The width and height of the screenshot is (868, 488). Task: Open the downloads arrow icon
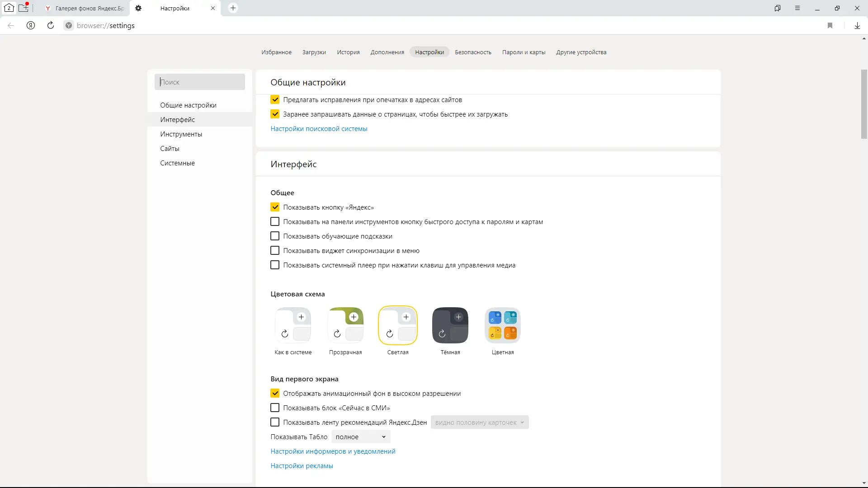click(x=857, y=26)
